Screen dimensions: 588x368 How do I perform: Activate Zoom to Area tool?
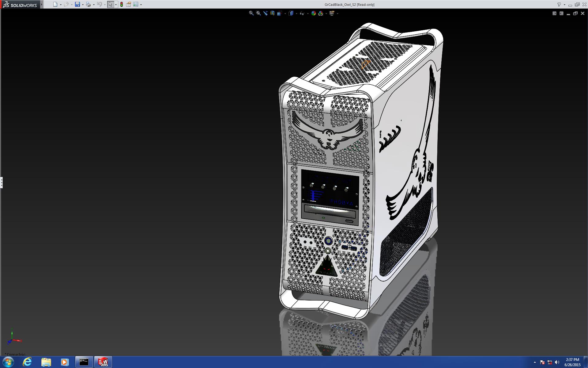(258, 13)
